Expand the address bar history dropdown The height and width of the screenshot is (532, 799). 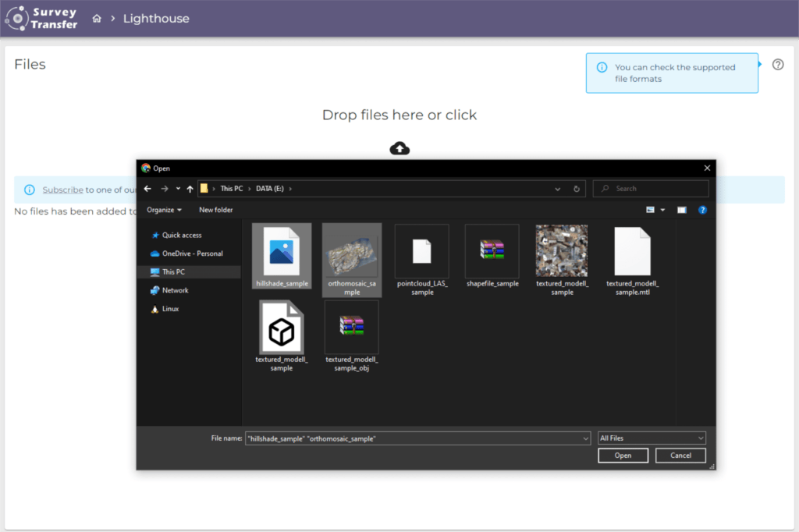pyautogui.click(x=557, y=188)
